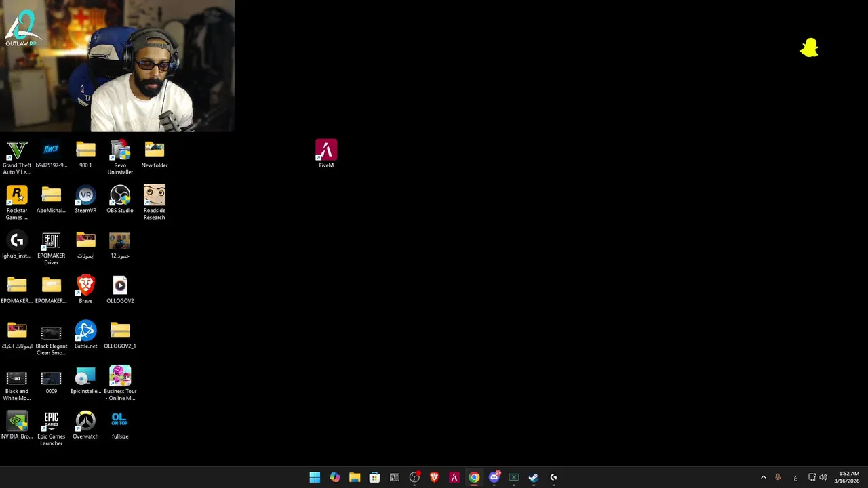This screenshot has height=488, width=868.
Task: Show hidden system tray icons
Action: tap(763, 477)
